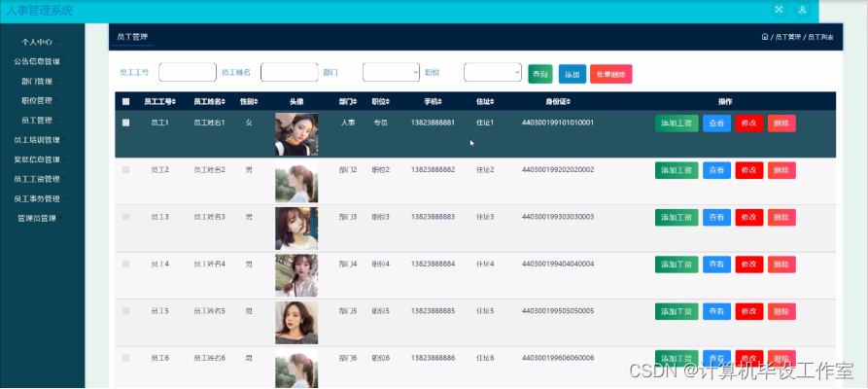868x389 pixels.
Task: Click 部门3 cell in table
Action: (348, 217)
